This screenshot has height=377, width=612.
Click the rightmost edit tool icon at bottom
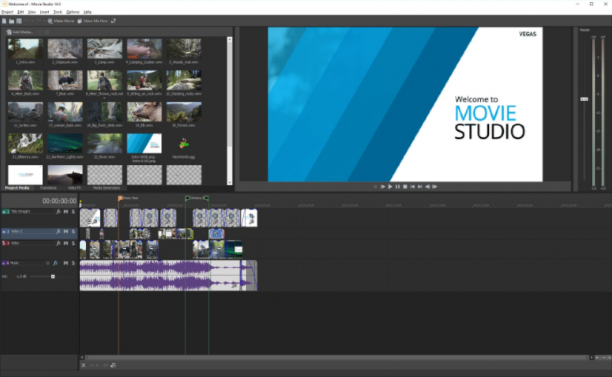(x=113, y=365)
